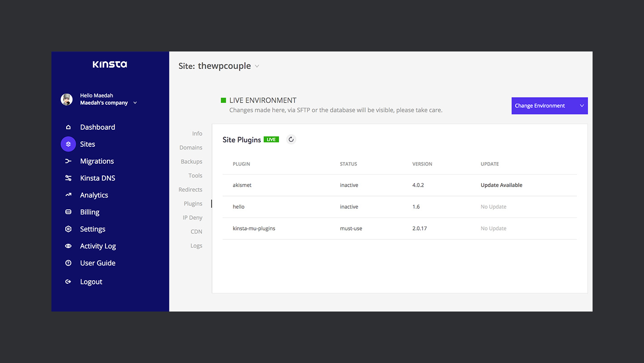Switch to the Backups tab
The width and height of the screenshot is (644, 363).
tap(191, 162)
